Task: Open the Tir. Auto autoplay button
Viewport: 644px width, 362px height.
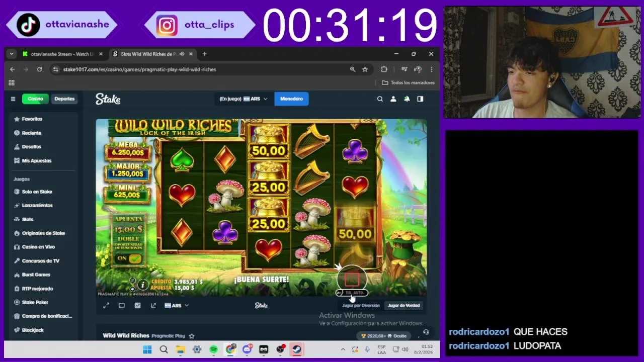Action: (352, 293)
